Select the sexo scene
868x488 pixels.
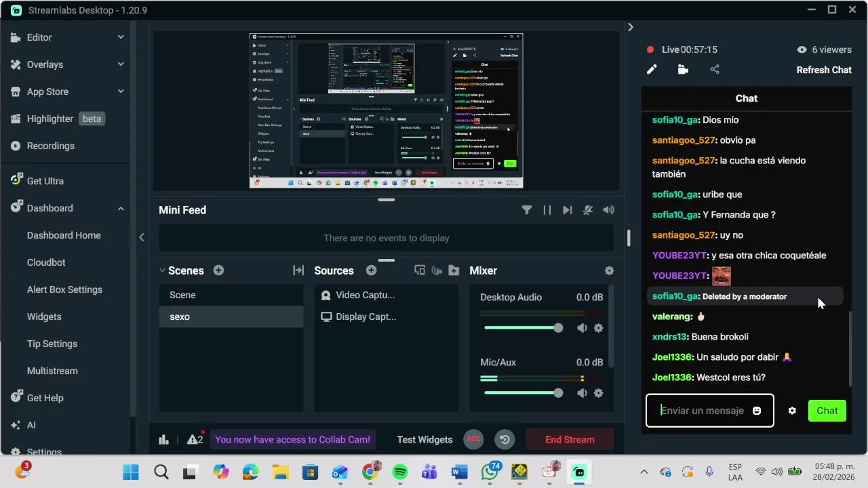click(231, 317)
